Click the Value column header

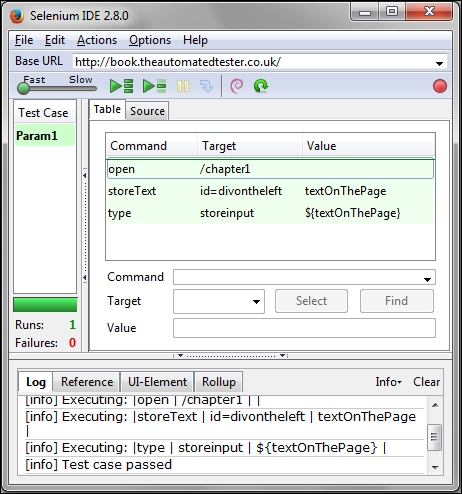369,146
